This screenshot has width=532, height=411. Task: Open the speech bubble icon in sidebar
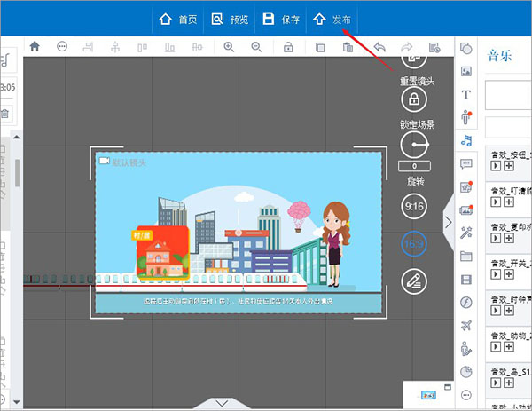(466, 163)
